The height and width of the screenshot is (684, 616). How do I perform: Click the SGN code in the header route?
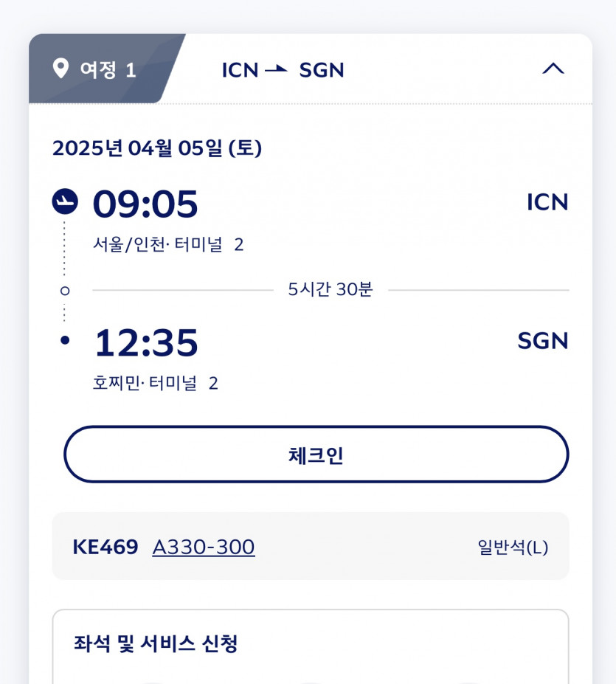tap(322, 70)
